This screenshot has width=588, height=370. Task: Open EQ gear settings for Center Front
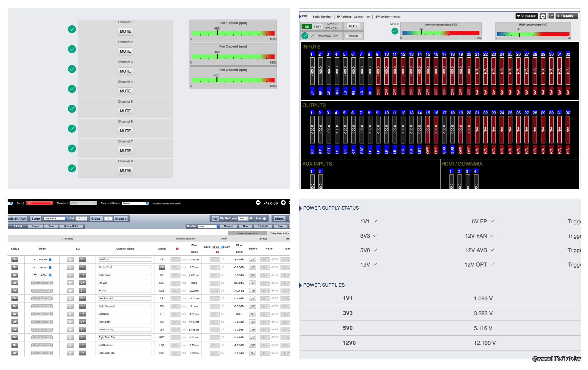coord(70,267)
